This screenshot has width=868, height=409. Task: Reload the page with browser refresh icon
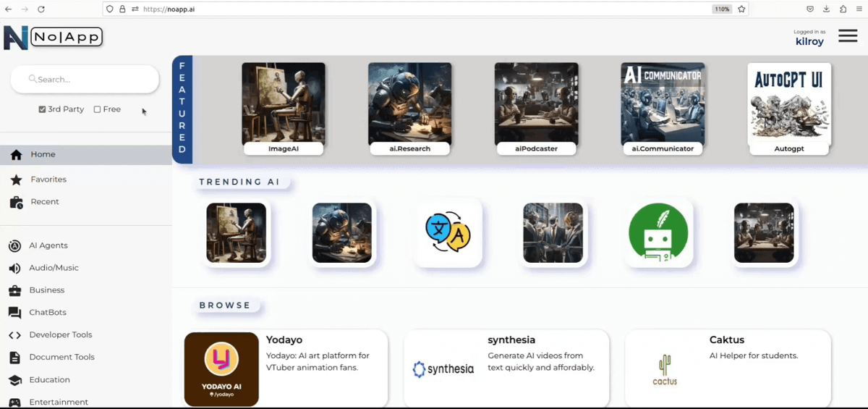click(x=41, y=9)
